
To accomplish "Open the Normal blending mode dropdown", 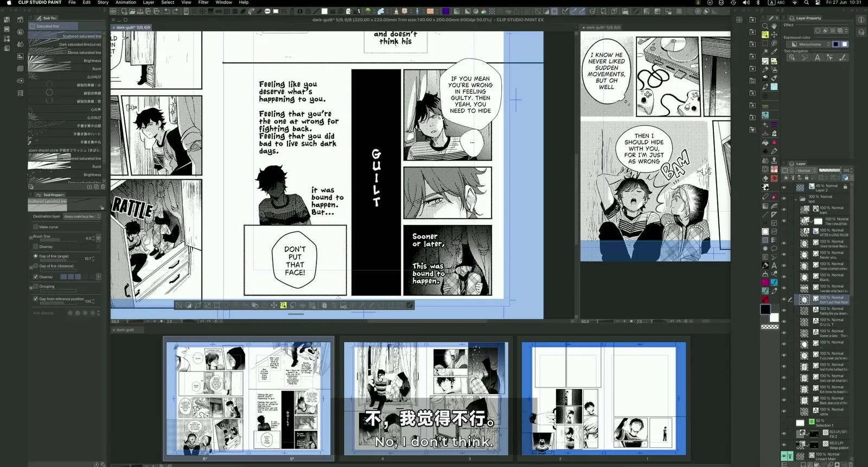I will [x=806, y=171].
